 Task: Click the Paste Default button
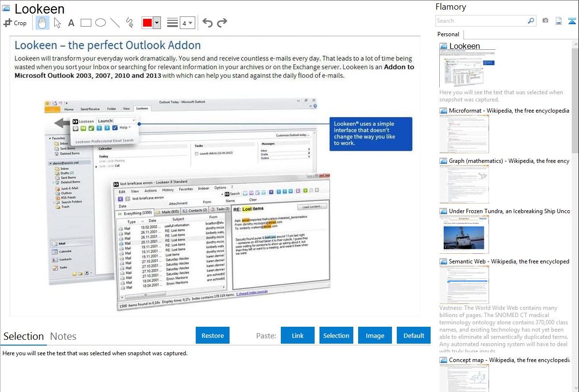pos(414,335)
